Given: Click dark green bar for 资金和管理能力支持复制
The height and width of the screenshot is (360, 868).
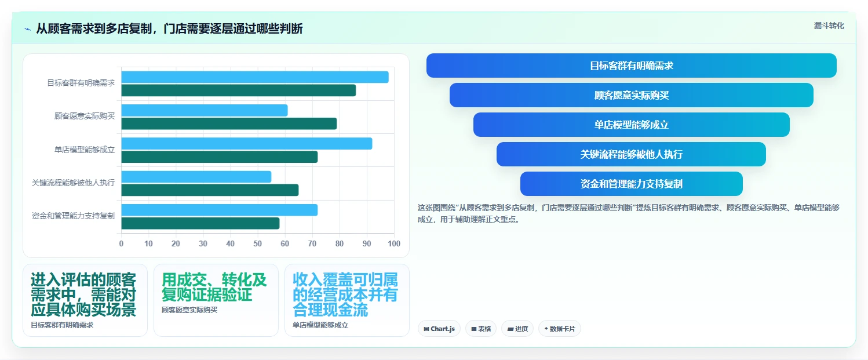Looking at the screenshot, I should click(x=200, y=223).
